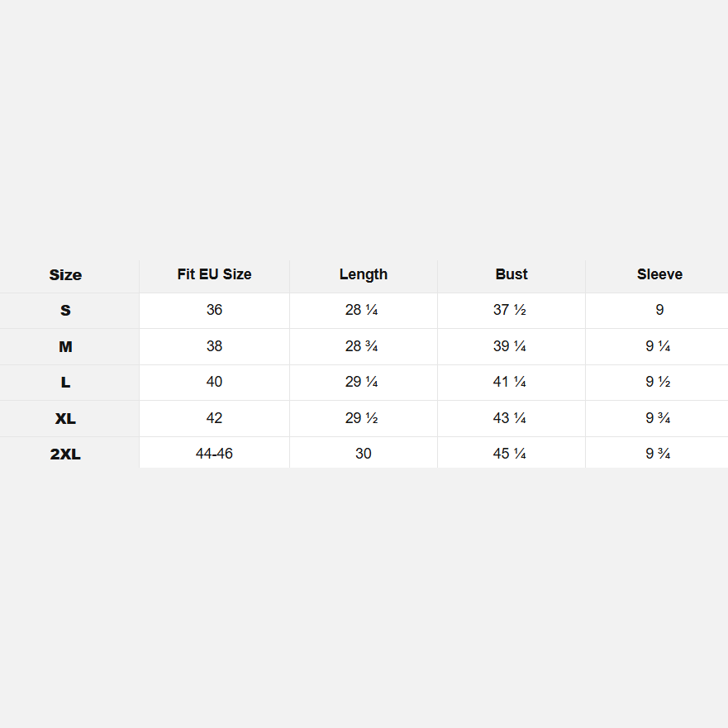Click length value 30

tap(364, 453)
